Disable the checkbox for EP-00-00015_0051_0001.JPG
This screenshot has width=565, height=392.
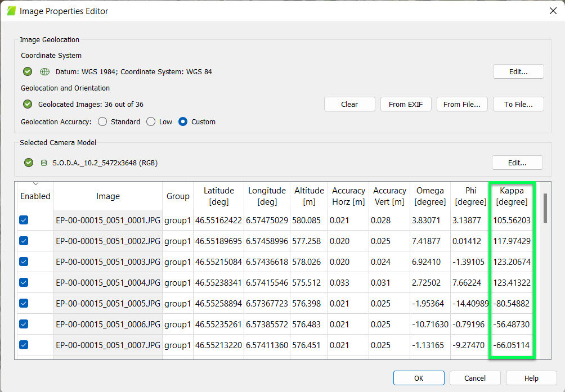(x=23, y=220)
